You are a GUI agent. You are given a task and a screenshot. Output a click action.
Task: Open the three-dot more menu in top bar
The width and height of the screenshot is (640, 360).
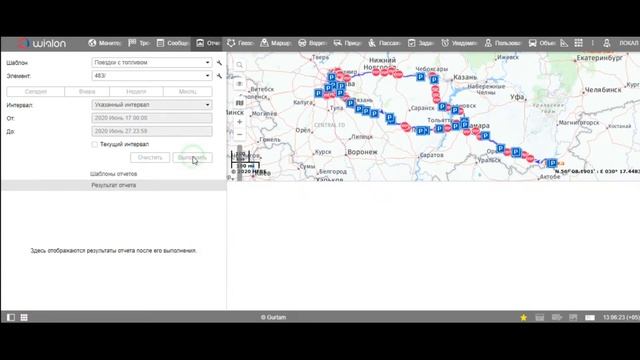pyautogui.click(x=593, y=43)
